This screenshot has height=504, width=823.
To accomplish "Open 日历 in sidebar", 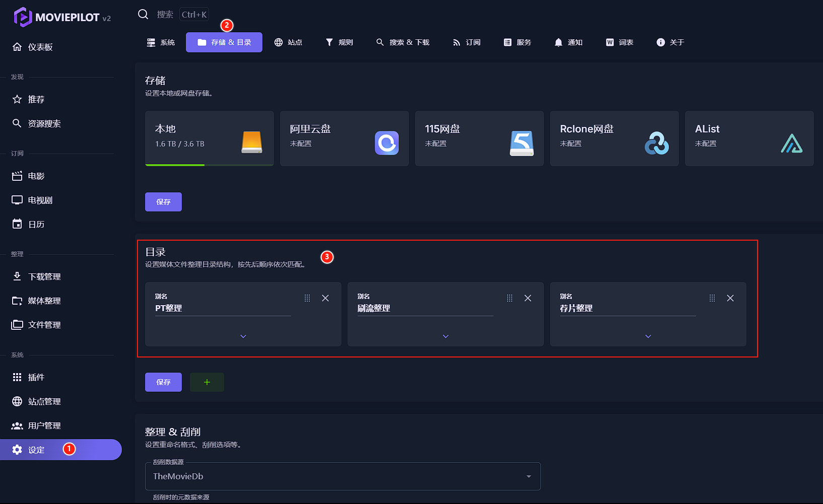I will point(61,224).
